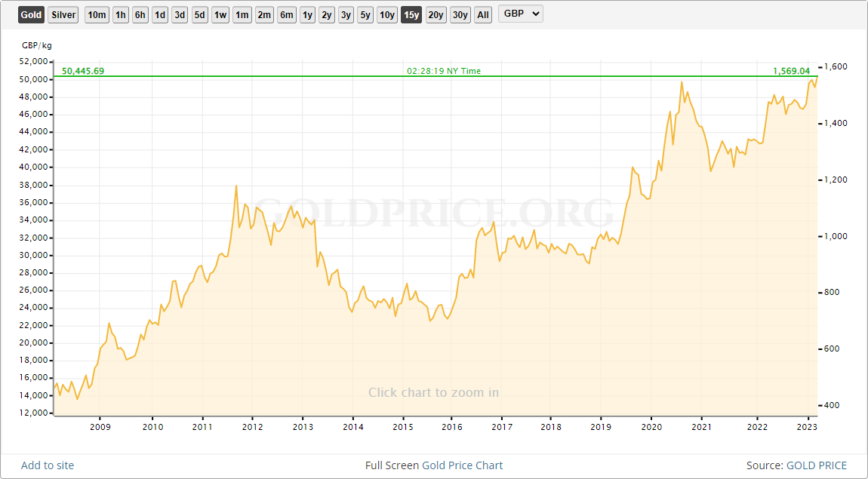Click the 50,445.69 current price label

point(83,71)
